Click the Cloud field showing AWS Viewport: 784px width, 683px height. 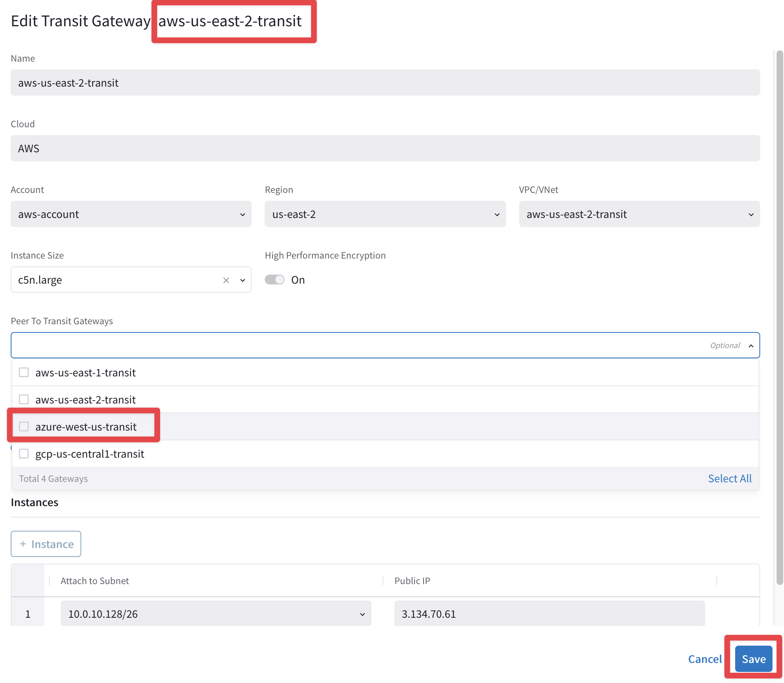pyautogui.click(x=385, y=148)
